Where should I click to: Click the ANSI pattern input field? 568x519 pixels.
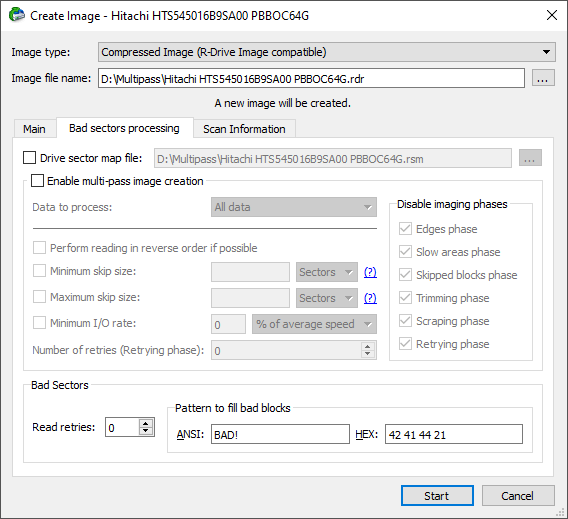pos(280,434)
